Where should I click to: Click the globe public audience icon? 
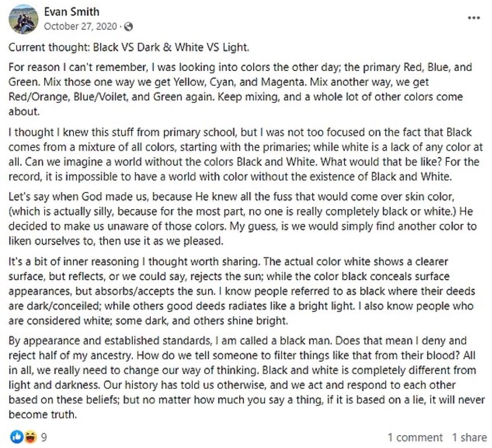coord(129,27)
